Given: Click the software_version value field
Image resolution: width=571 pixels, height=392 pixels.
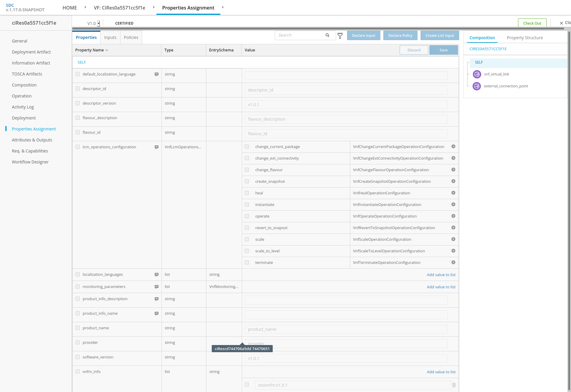Looking at the screenshot, I should 346,358.
